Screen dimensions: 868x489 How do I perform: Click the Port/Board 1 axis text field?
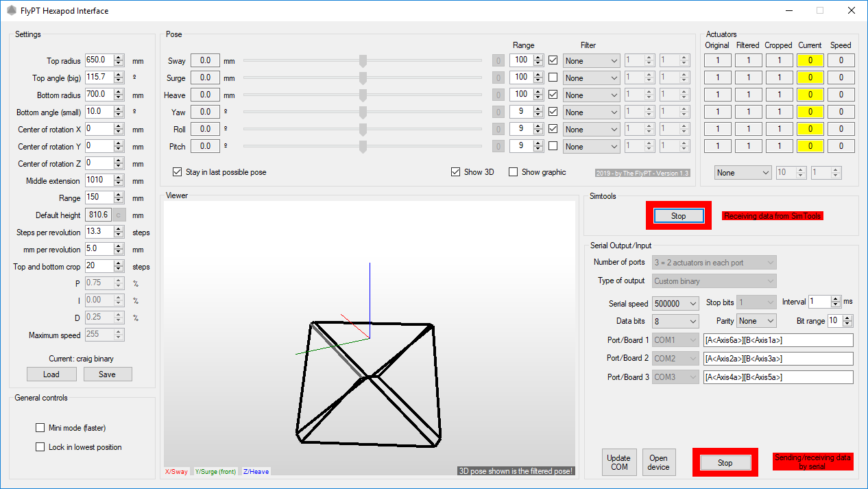pos(777,340)
